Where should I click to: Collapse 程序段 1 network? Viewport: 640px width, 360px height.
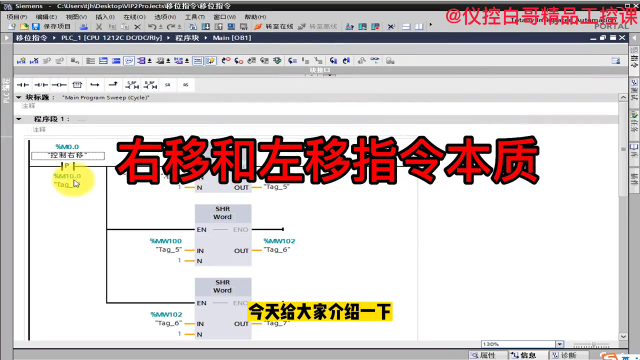(19, 119)
